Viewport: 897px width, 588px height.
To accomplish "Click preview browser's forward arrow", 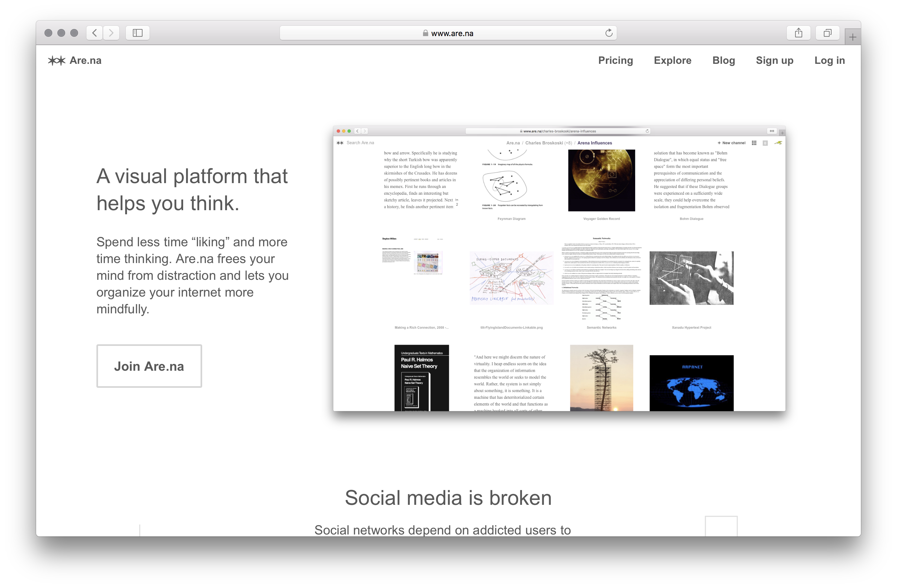I will [x=364, y=131].
